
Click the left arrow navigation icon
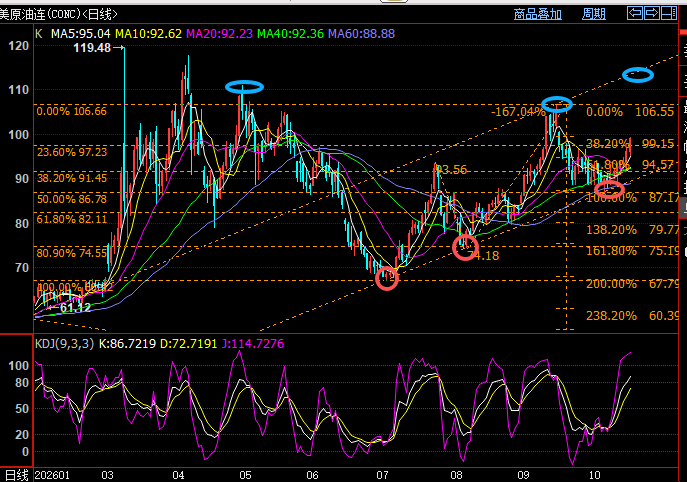(x=635, y=13)
